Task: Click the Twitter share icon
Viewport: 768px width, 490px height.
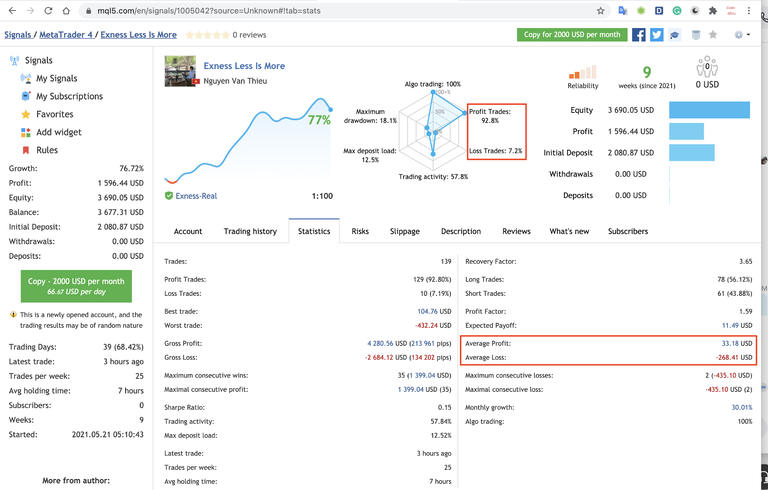Action: pyautogui.click(x=657, y=34)
